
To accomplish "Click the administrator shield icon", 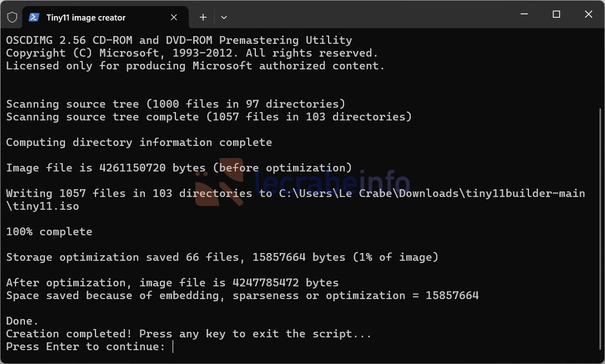I will click(12, 17).
